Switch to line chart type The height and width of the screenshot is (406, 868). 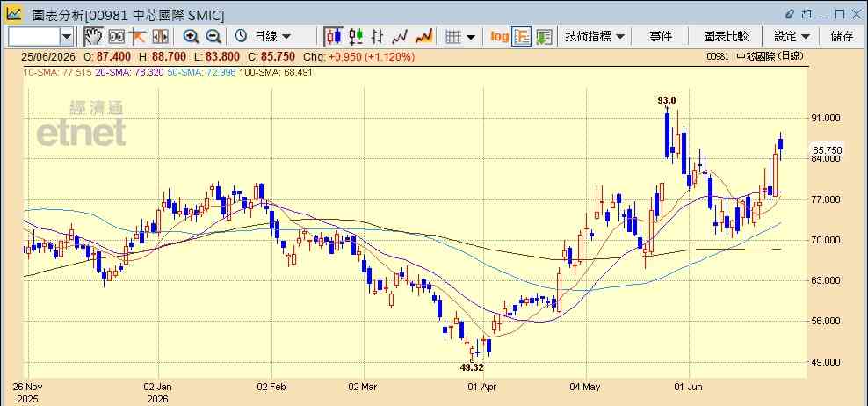point(400,37)
